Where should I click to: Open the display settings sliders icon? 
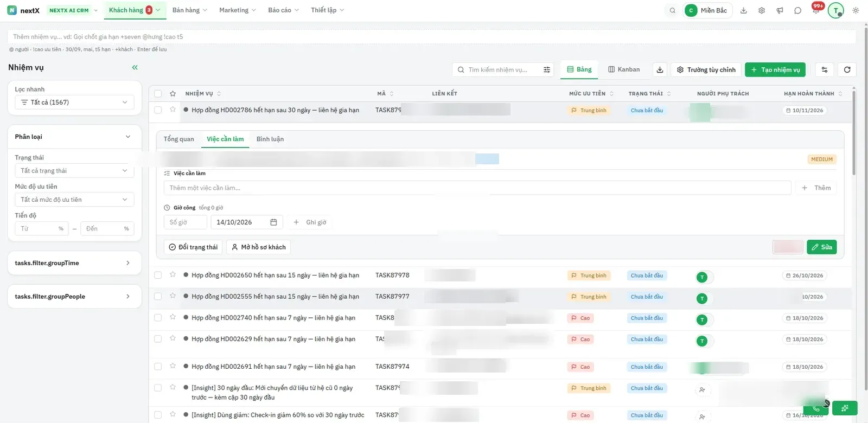click(x=825, y=70)
